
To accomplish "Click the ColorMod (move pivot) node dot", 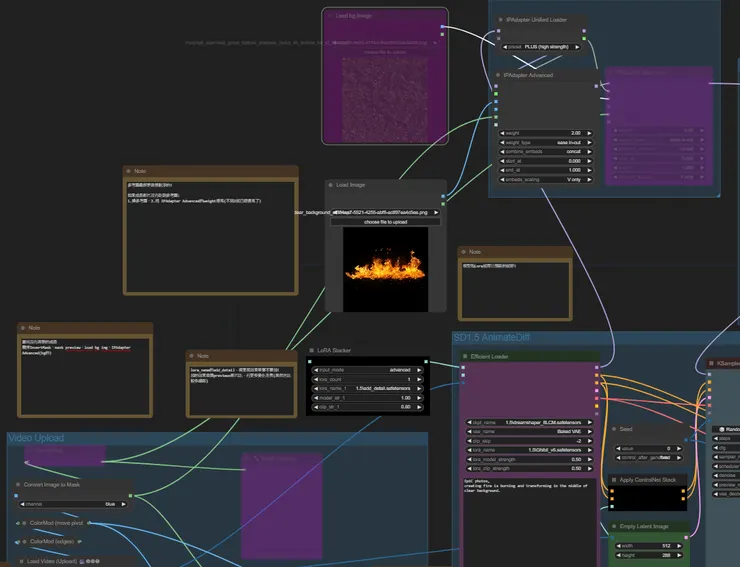I will pos(24,523).
